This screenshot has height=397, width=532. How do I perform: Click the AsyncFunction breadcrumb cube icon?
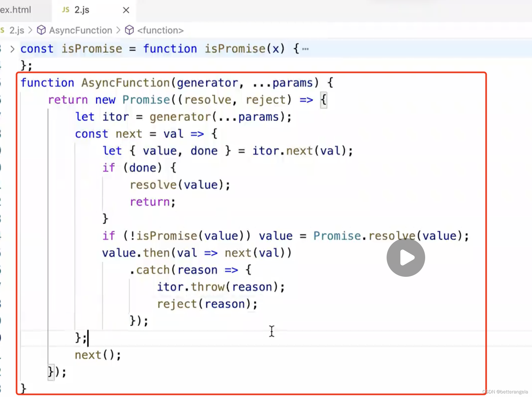click(x=41, y=30)
